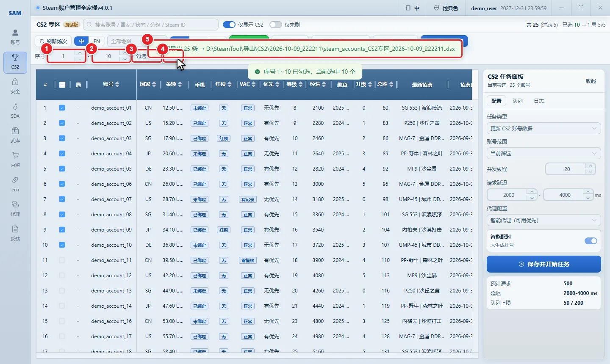
Task: Switch to the 队列 tab
Action: (x=517, y=101)
